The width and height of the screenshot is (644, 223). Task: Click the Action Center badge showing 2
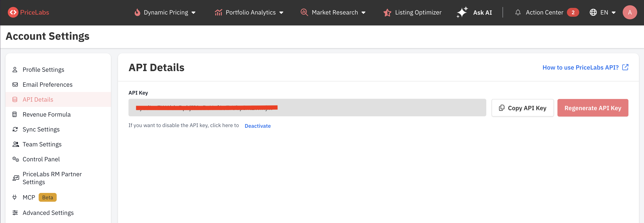coord(573,12)
